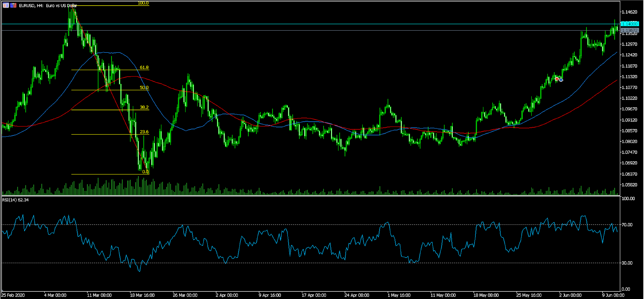Click the 17 Apr 00:00 time label

pos(314,295)
